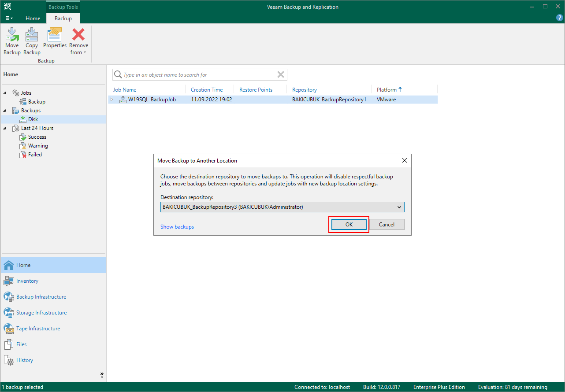
Task: Select the Backup ribbon tab
Action: click(x=63, y=18)
